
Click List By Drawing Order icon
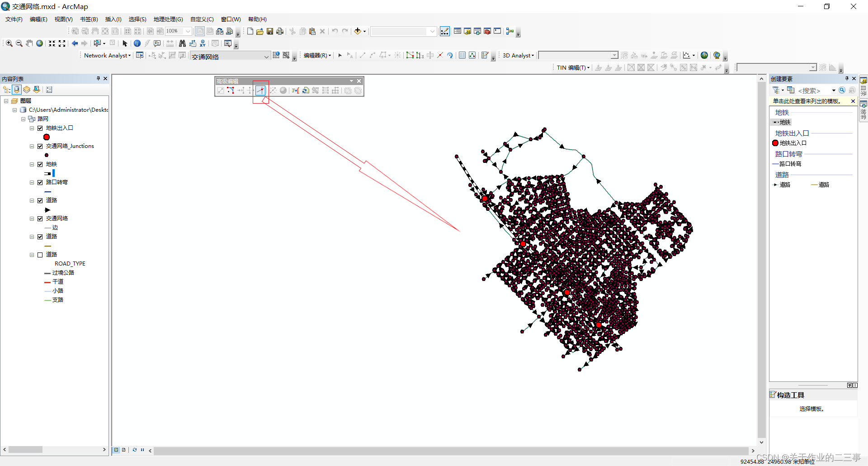[x=7, y=90]
